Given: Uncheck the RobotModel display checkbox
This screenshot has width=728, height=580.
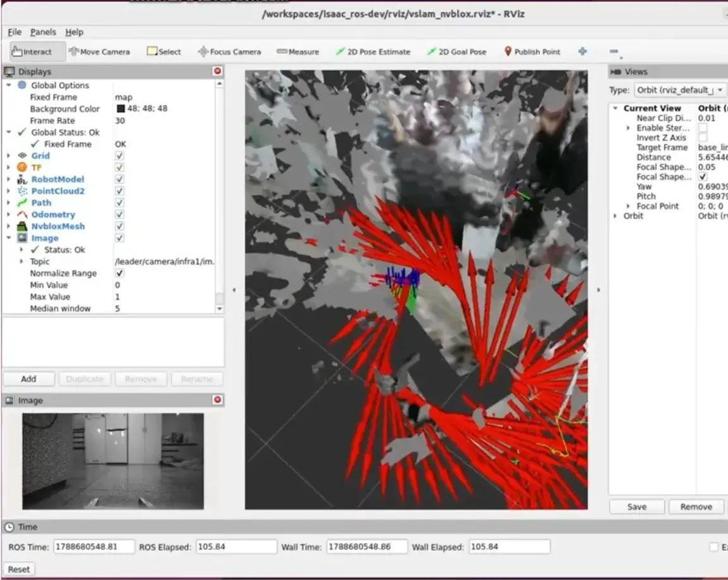Looking at the screenshot, I should (119, 179).
